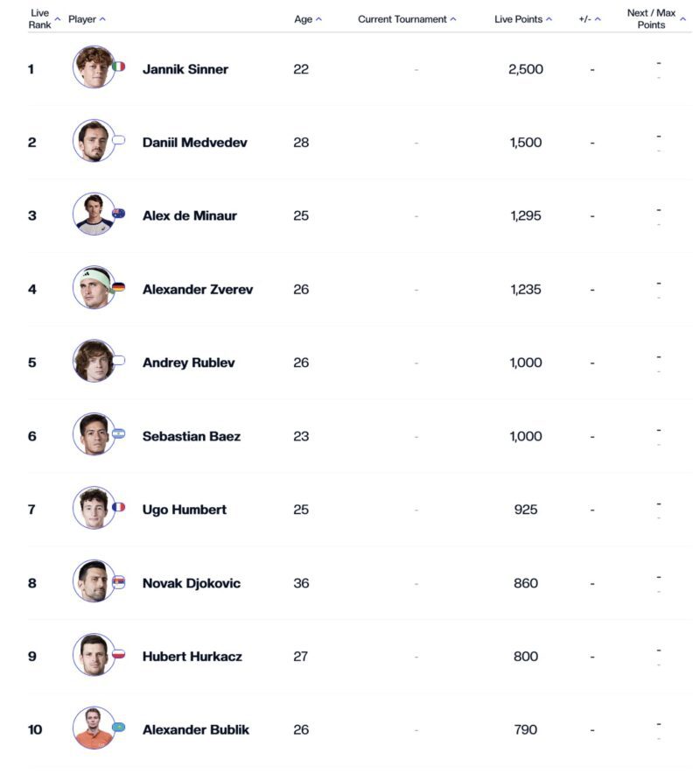Click the Serbian flag icon beside Djokovic
Screen dimensions: 700x774
click(118, 582)
